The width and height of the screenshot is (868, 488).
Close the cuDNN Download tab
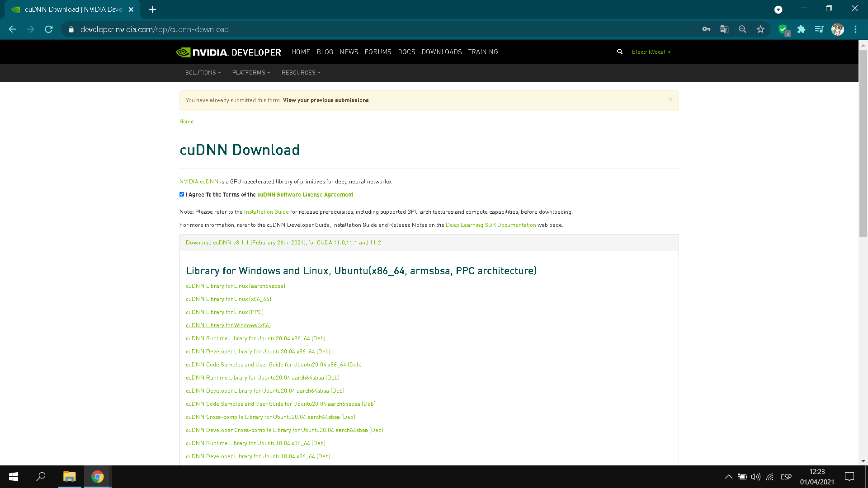131,9
